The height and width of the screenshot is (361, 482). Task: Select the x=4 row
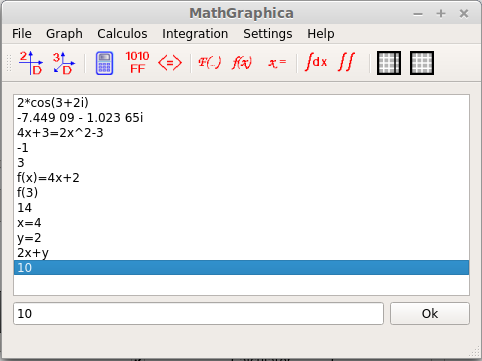(x=241, y=223)
